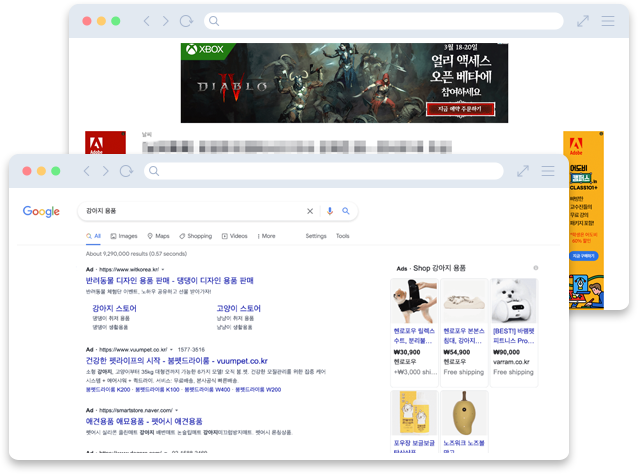
Task: Reload page in front browser window
Action: pos(126,171)
